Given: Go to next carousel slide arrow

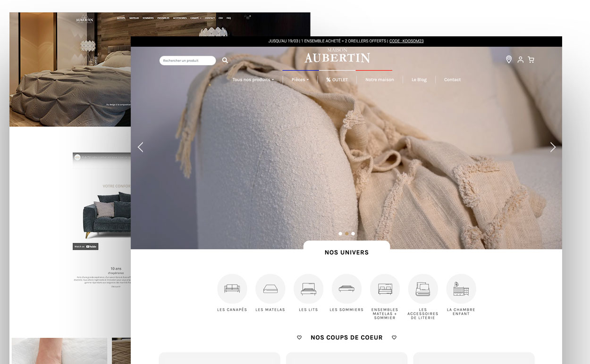Looking at the screenshot, I should (x=553, y=147).
